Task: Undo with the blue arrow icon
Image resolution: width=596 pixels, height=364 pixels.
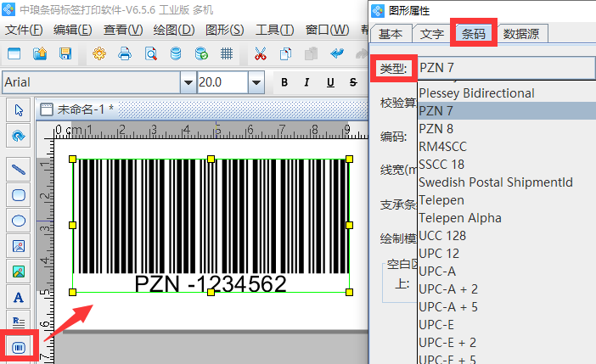Action: coord(337,54)
